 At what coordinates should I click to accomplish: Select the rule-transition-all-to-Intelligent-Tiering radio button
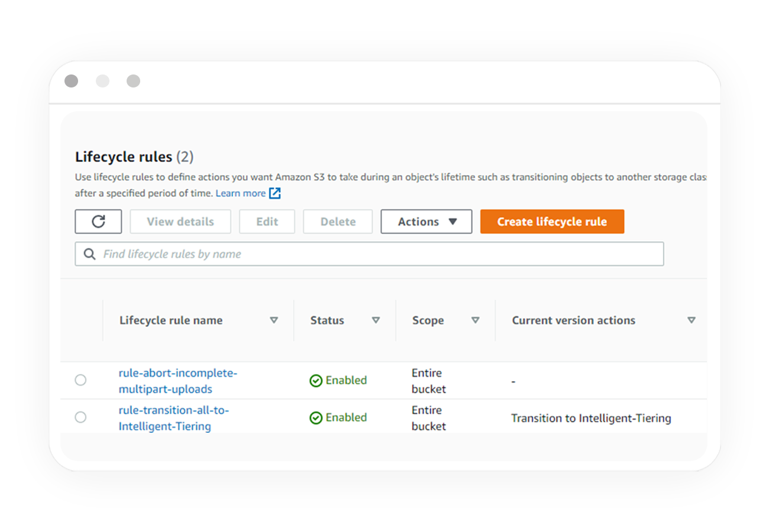pos(80,417)
